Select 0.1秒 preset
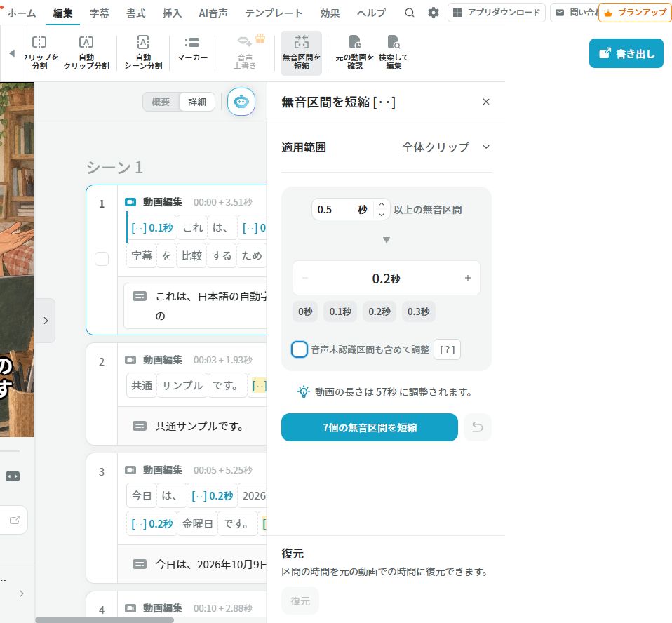The width and height of the screenshot is (672, 623). coord(340,311)
